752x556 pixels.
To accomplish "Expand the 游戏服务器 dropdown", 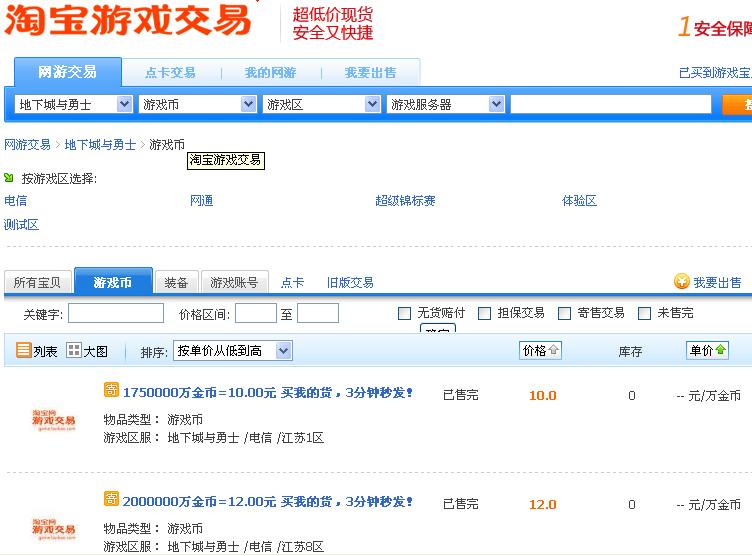I will coord(446,104).
